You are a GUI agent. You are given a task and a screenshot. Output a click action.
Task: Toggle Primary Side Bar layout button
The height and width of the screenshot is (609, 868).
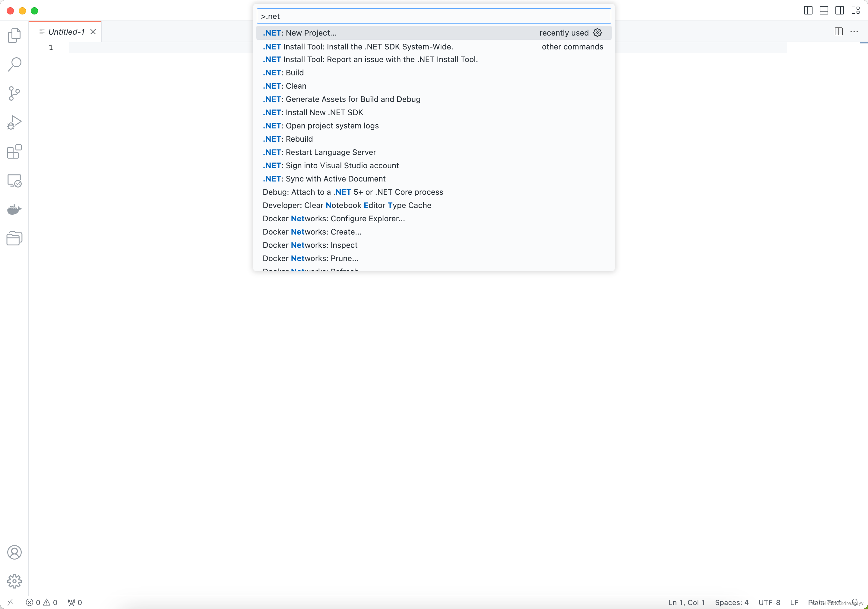click(808, 11)
